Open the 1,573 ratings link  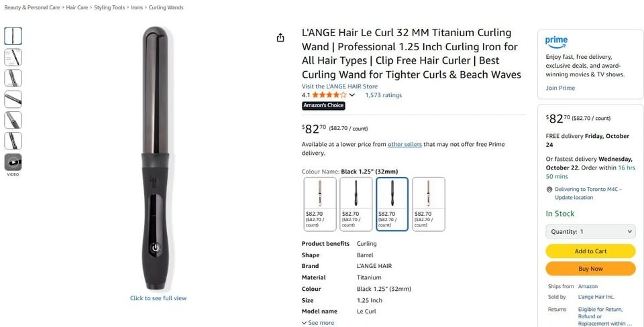tap(383, 95)
